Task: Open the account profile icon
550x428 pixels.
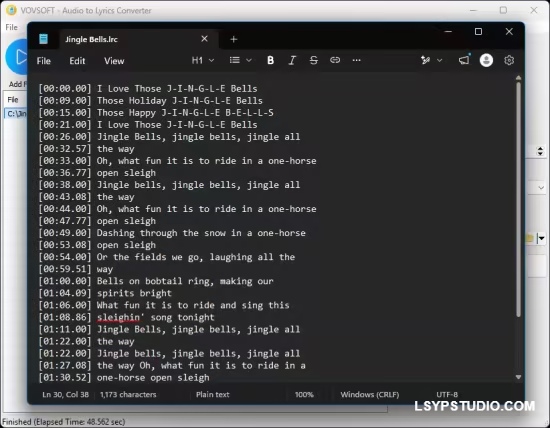Action: 486,60
